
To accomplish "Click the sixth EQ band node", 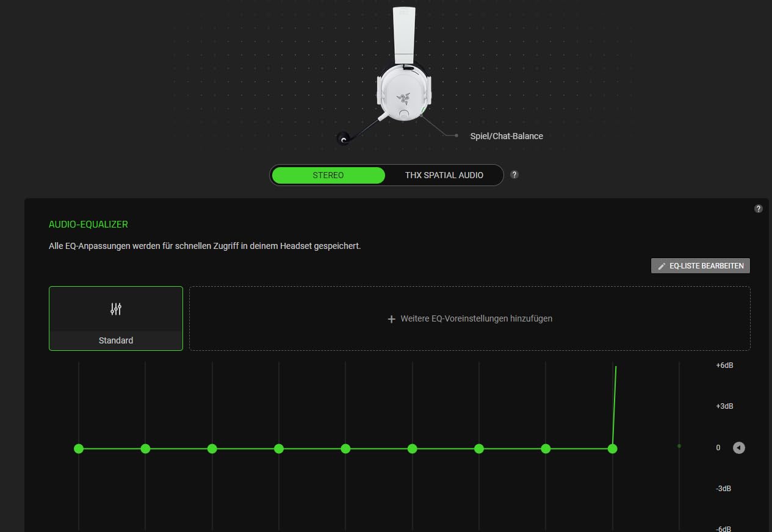I will [413, 448].
